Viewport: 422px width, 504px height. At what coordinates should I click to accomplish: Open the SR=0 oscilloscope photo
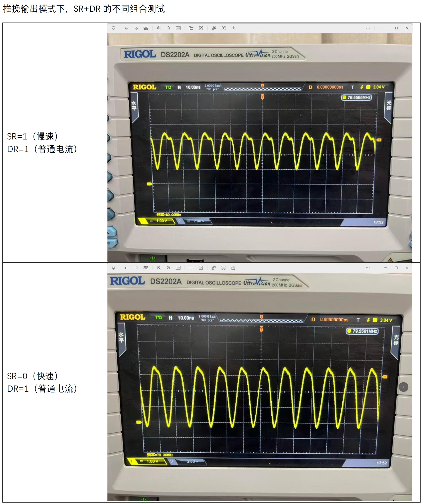260,387
